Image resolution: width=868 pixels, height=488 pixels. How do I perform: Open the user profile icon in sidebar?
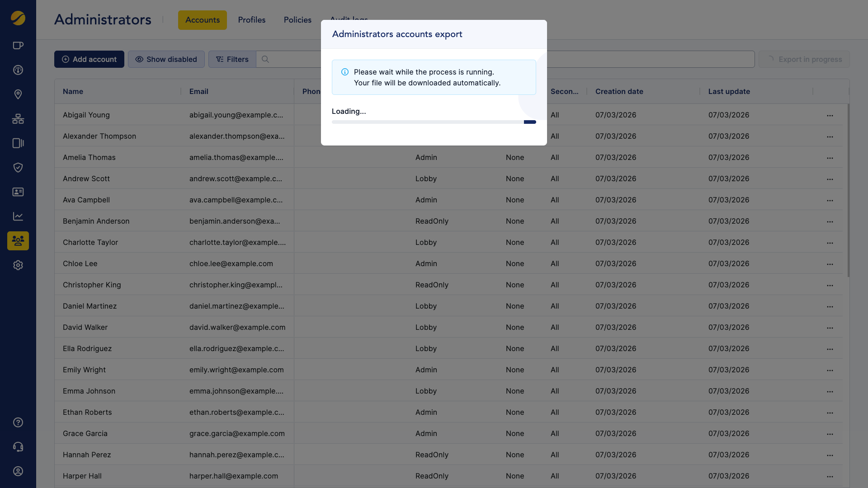tap(18, 471)
